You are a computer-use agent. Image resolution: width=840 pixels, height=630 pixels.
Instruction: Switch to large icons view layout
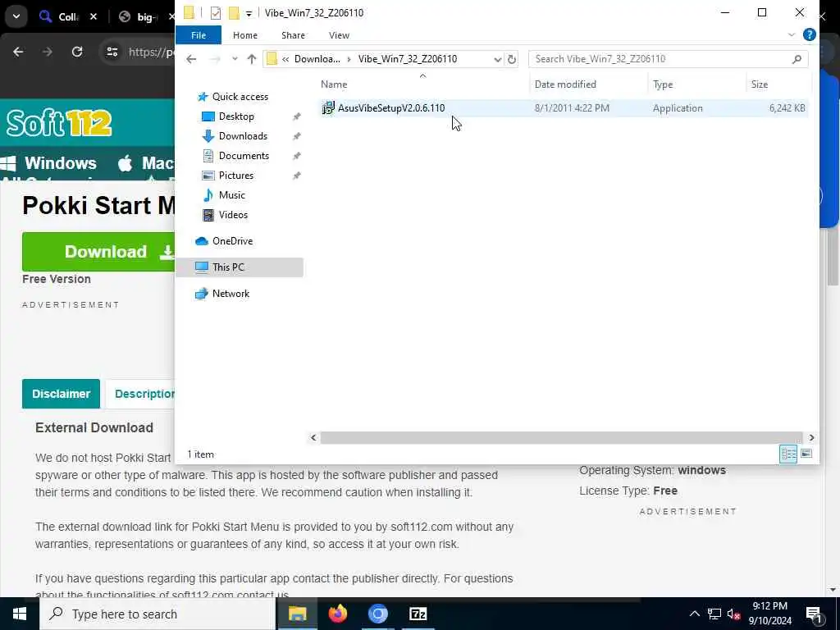click(806, 454)
